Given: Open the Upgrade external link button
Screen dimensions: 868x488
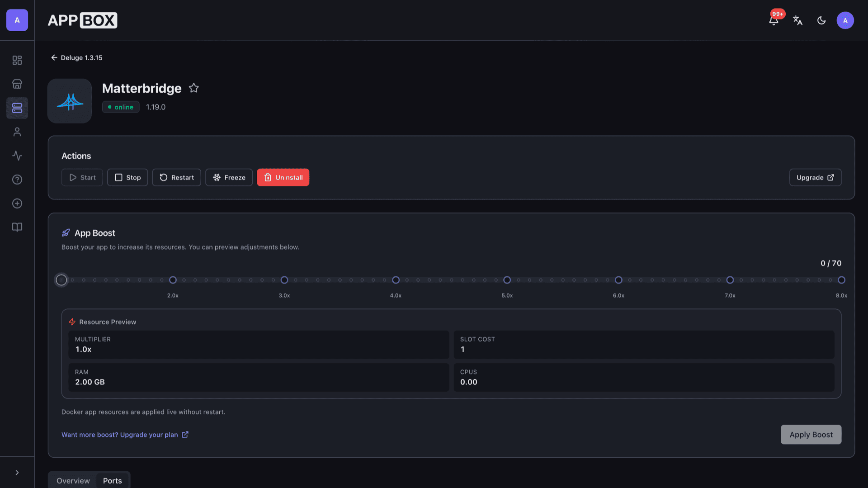Looking at the screenshot, I should coord(815,178).
